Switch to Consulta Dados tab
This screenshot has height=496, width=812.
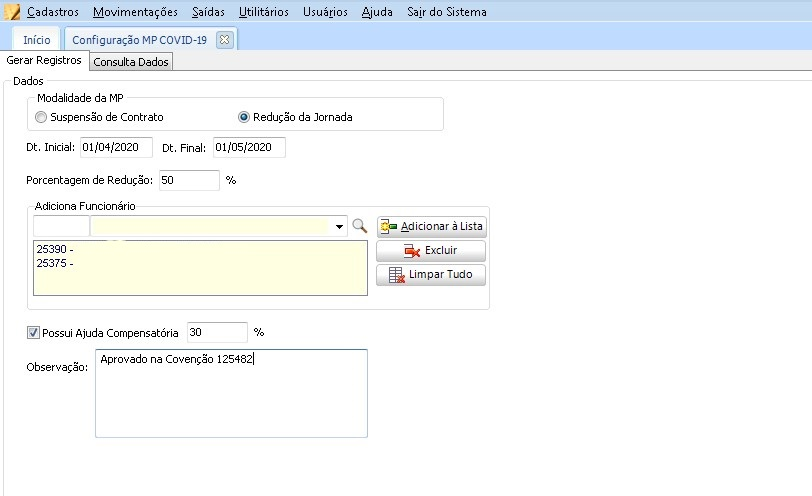point(131,62)
